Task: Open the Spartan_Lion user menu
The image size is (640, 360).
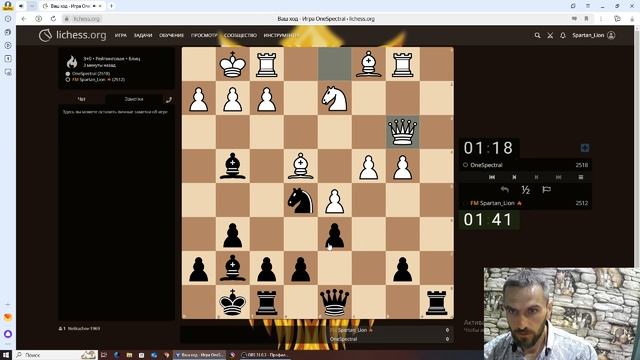Action: pyautogui.click(x=593, y=36)
